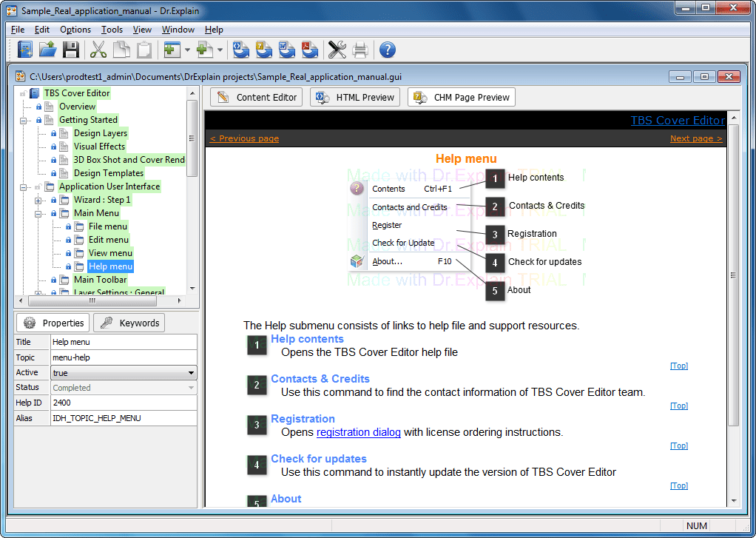Export to PDF using the toolbar icon

pyautogui.click(x=309, y=50)
